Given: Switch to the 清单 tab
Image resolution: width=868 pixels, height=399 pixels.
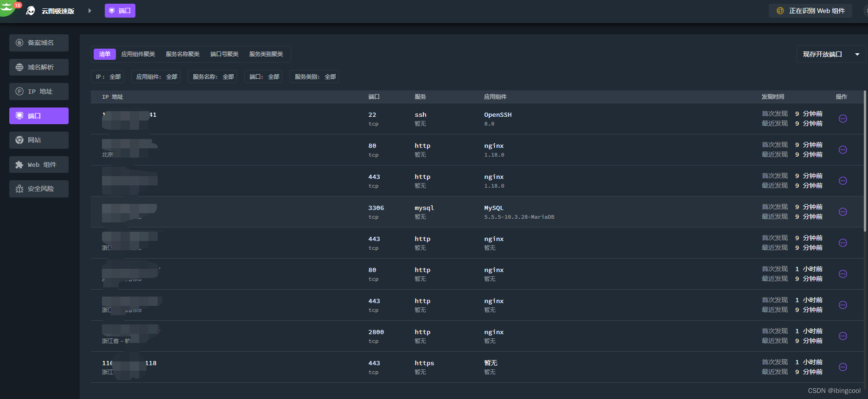Looking at the screenshot, I should [105, 54].
